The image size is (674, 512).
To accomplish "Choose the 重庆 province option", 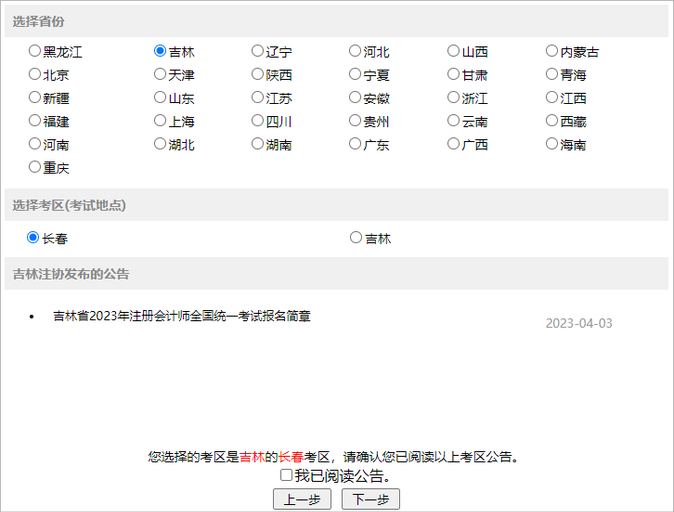I will (35, 167).
